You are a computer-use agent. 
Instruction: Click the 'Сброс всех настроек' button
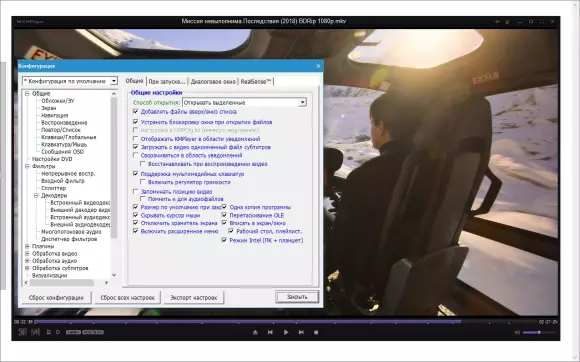coord(128,297)
